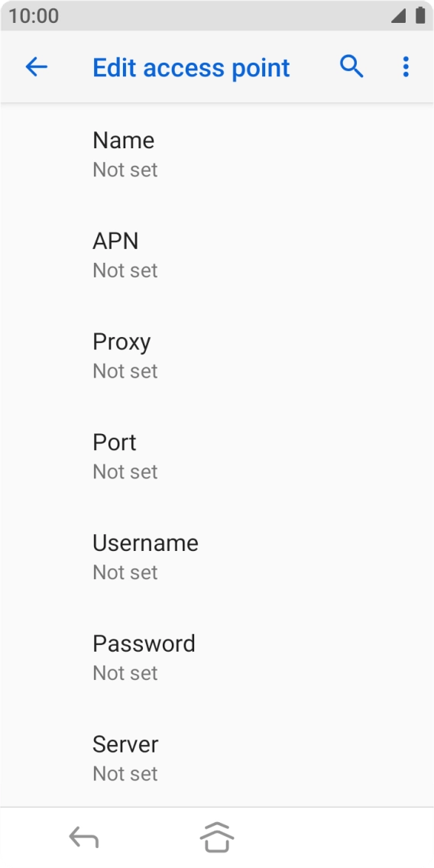434x868 pixels.
Task: Tap the blue back arrow in header
Action: [37, 67]
